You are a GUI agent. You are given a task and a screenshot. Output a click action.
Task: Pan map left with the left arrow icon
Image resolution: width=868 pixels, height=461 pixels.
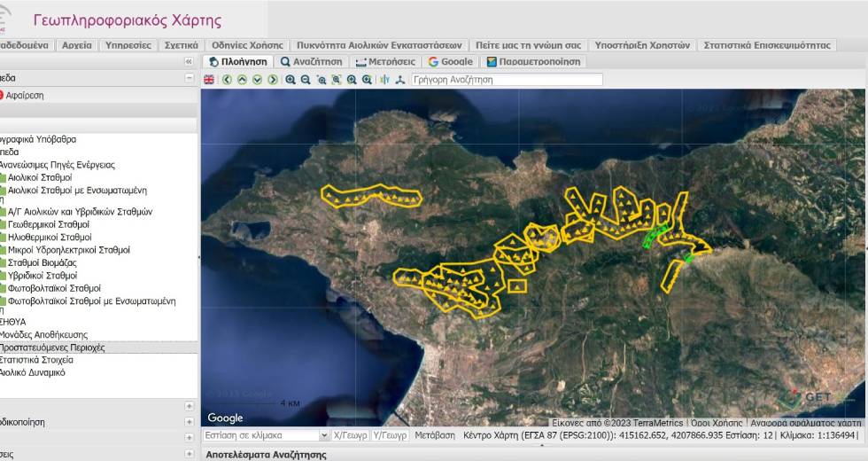pos(227,80)
